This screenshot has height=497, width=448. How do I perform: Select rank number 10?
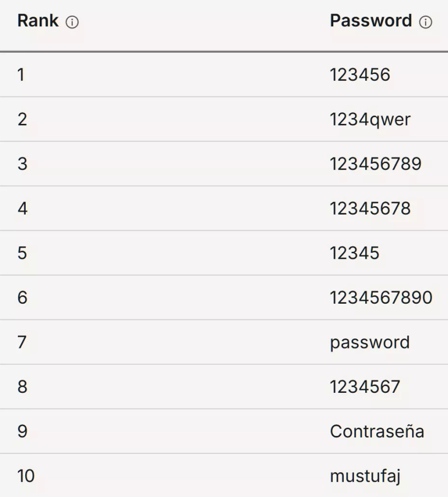pyautogui.click(x=26, y=476)
